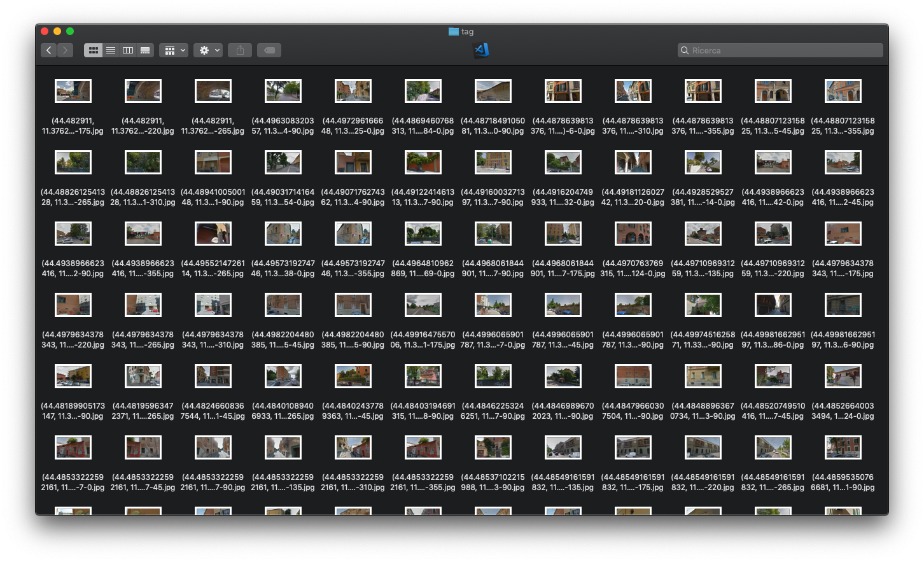Switch to gallery view

point(145,50)
